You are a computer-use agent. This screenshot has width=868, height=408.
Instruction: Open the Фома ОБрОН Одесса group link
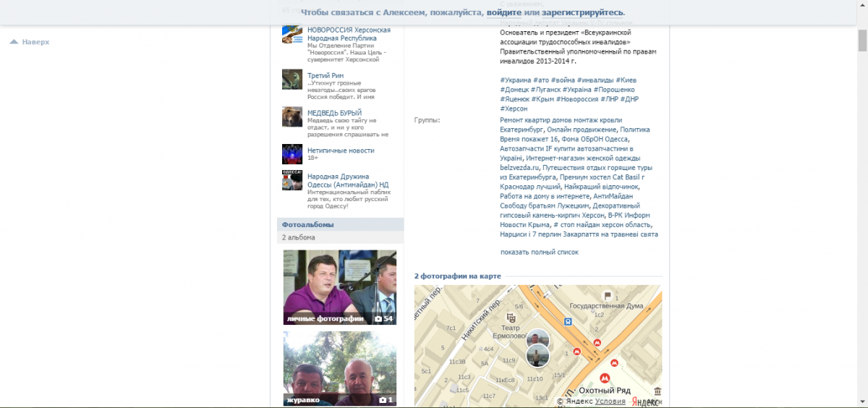coord(594,139)
